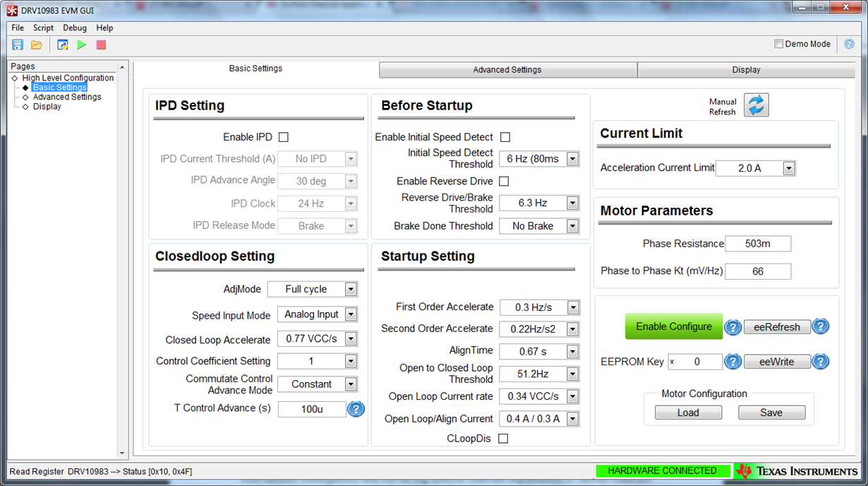
Task: Stop the script with red square icon
Action: pos(101,45)
